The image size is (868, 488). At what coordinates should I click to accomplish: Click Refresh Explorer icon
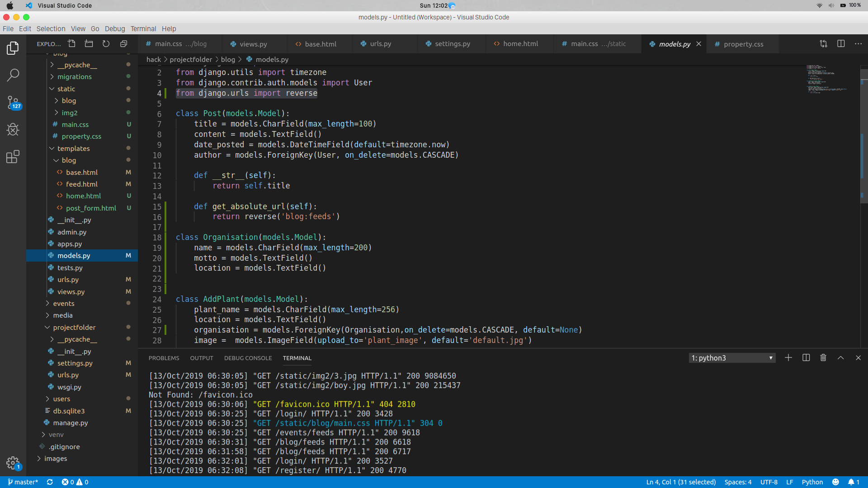[106, 44]
